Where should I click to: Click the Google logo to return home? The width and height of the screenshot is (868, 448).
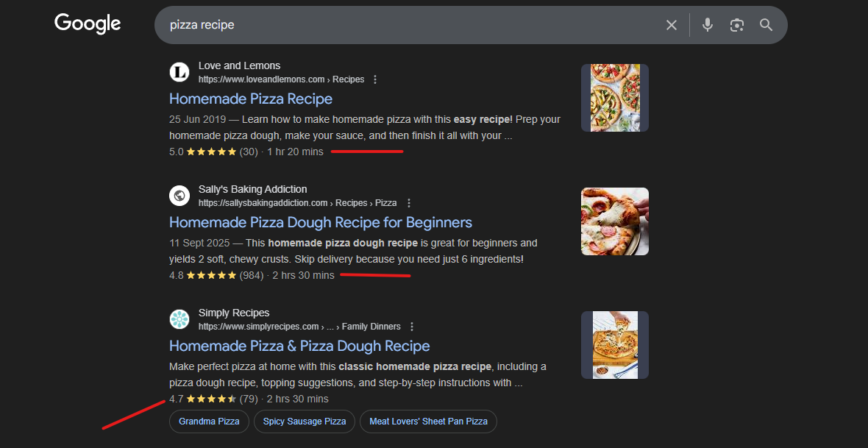click(x=87, y=23)
